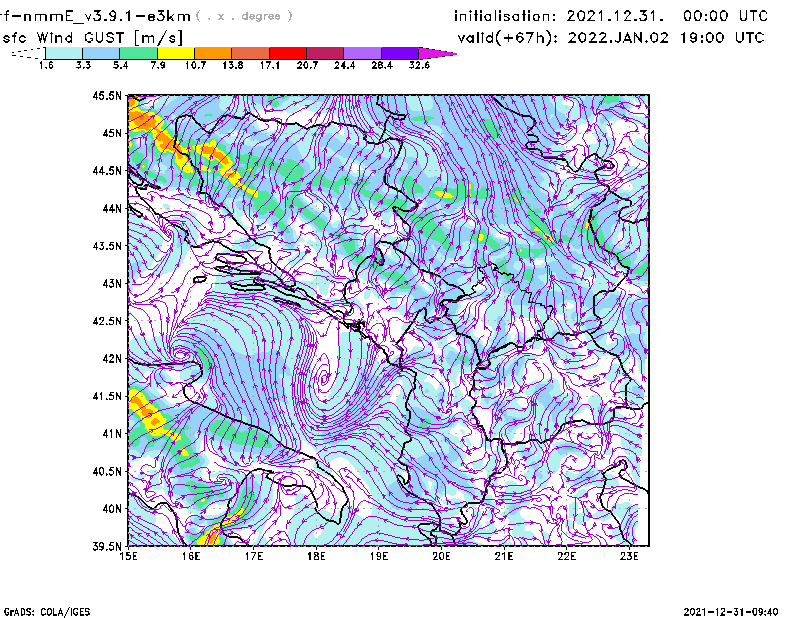The image size is (800, 618).
Task: Click the '( . x . degree )' grey label
Action: pos(244,16)
